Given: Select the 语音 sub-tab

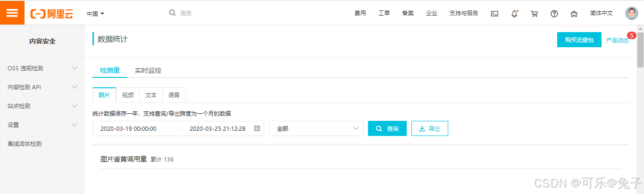Looking at the screenshot, I should pos(174,95).
